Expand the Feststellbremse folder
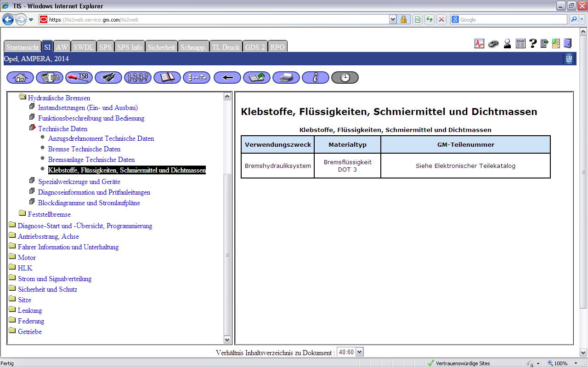Viewport: 588px width, 368px height. click(x=23, y=214)
